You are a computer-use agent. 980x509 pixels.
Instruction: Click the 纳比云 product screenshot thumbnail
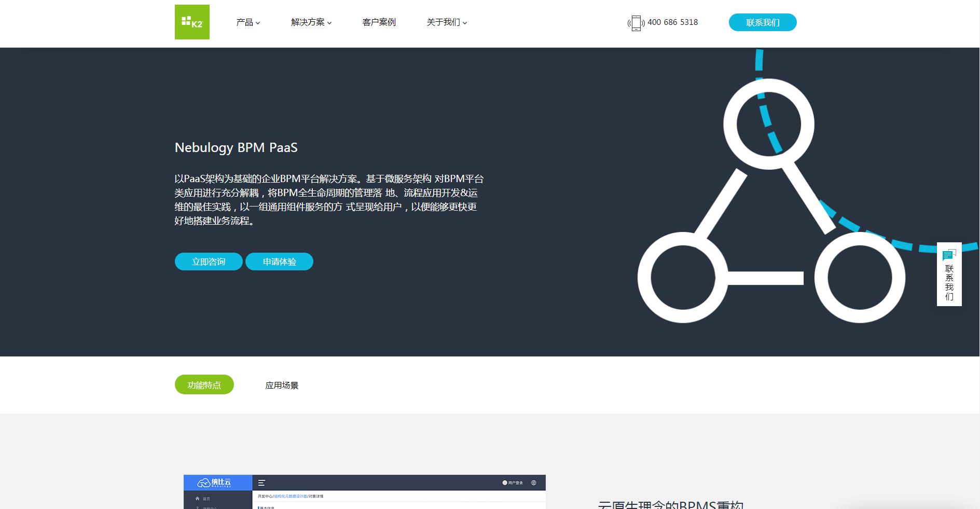365,491
